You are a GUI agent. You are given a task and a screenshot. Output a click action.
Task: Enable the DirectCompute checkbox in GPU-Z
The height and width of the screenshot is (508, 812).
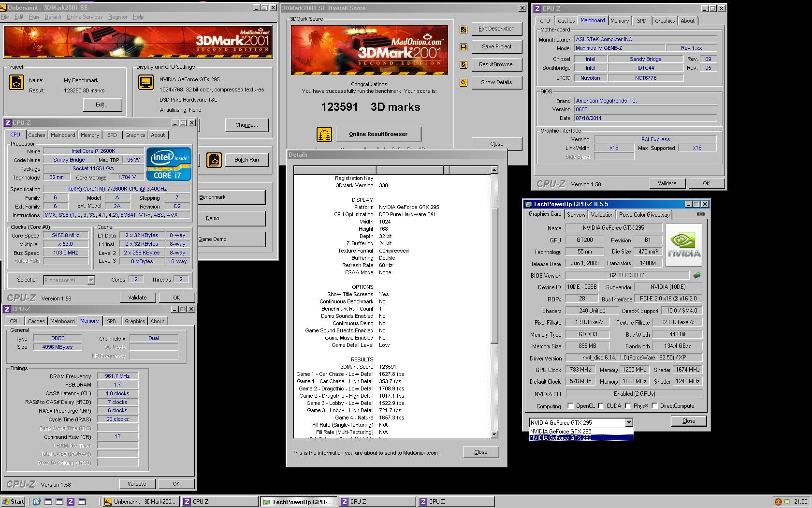point(654,406)
